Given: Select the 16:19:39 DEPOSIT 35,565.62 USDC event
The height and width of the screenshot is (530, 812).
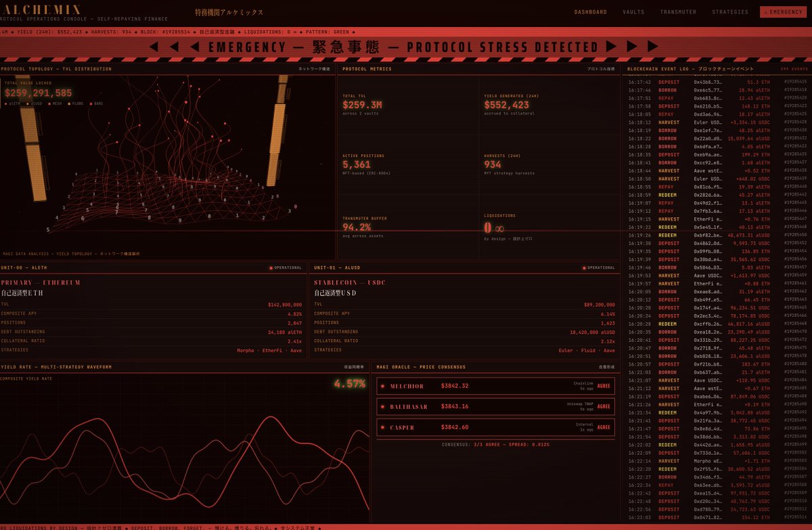Looking at the screenshot, I should pyautogui.click(x=717, y=259).
